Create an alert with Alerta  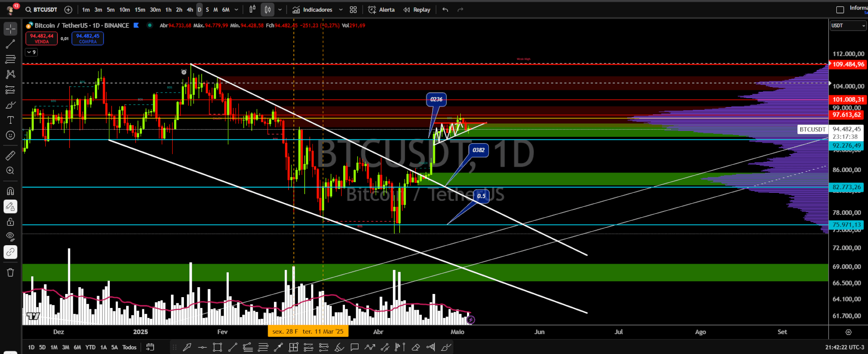pyautogui.click(x=382, y=9)
